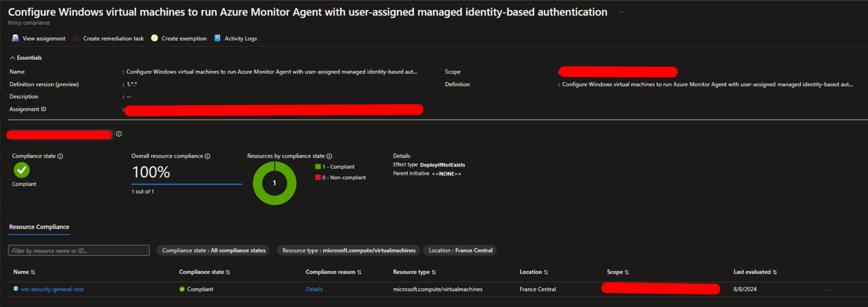Screen dimensions: 868x307
Task: Open the Location France Central filter
Action: tap(460, 251)
